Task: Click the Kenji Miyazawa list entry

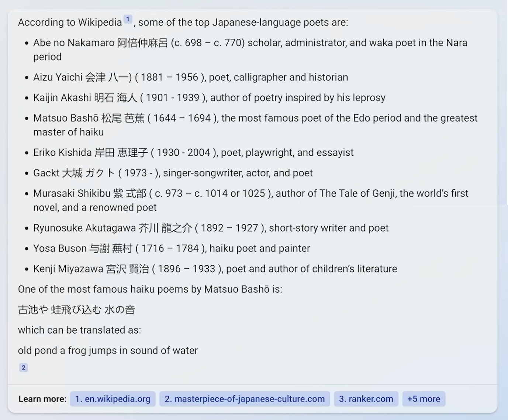Action: (x=215, y=269)
